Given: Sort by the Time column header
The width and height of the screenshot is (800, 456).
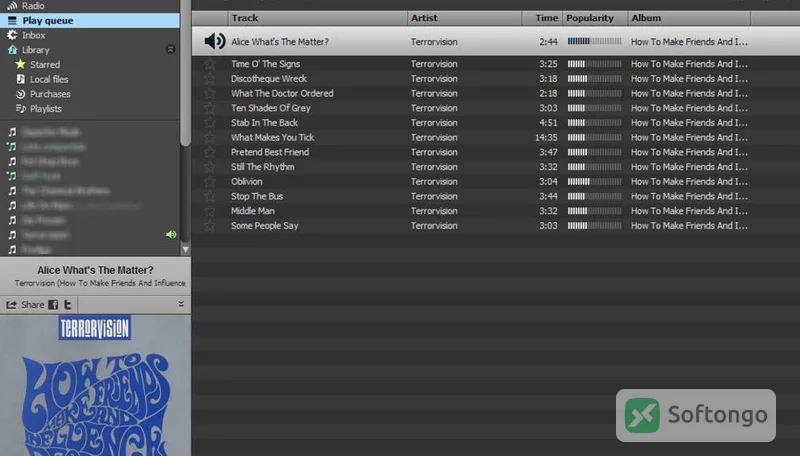Looking at the screenshot, I should click(x=542, y=18).
